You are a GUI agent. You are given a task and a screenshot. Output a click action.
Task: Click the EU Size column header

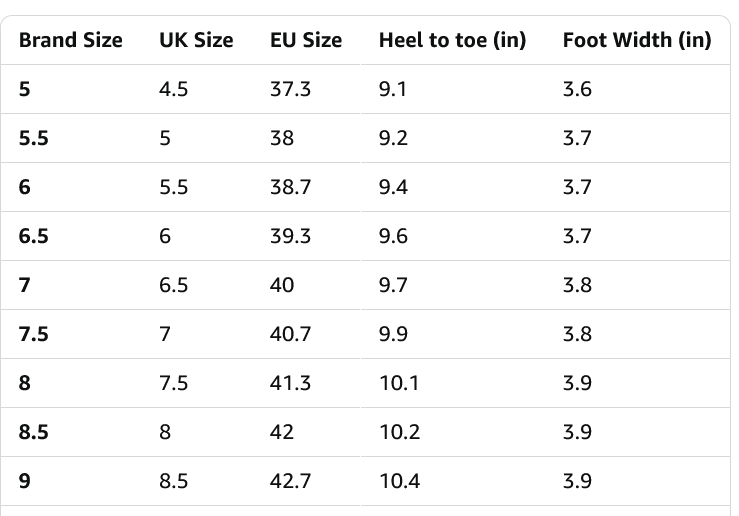click(x=306, y=40)
